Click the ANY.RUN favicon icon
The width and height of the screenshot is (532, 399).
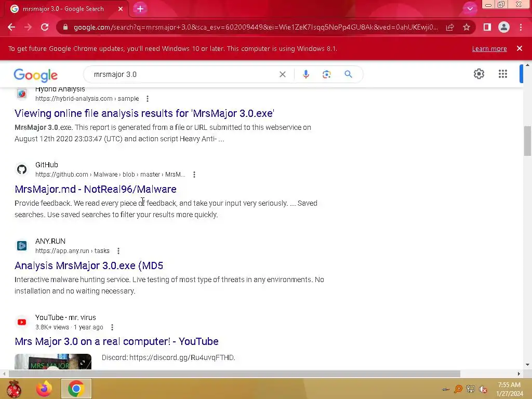click(22, 246)
